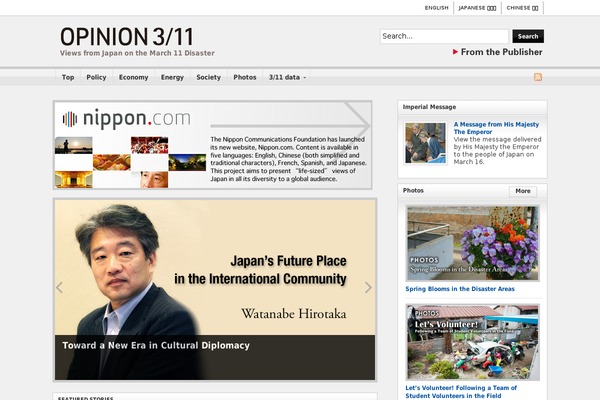This screenshot has width=600, height=400.
Task: Open the Top menu item
Action: coord(68,77)
